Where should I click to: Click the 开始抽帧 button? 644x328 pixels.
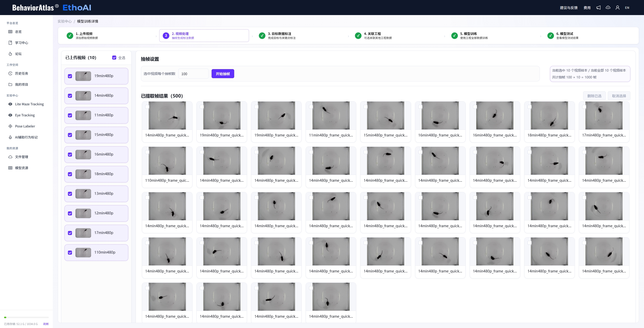(223, 74)
